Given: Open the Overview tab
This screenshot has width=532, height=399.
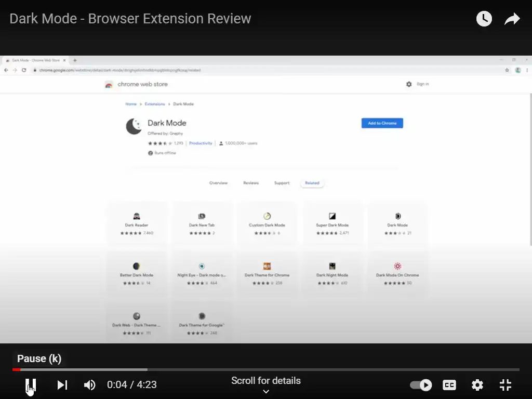Looking at the screenshot, I should [218, 183].
